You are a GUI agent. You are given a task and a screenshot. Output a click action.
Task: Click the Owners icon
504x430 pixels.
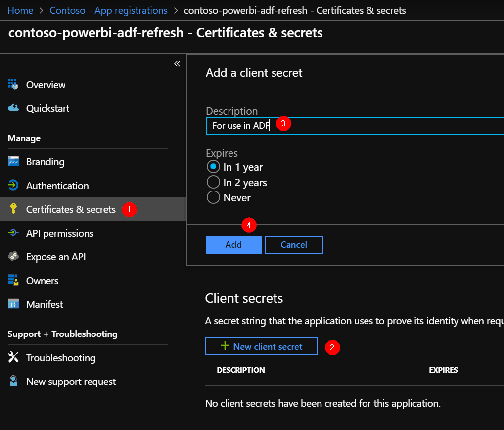(x=13, y=280)
